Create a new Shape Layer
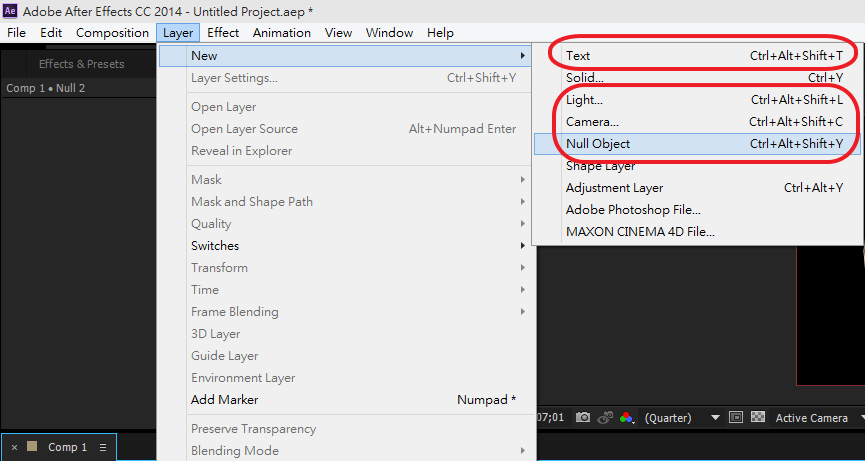Screen dimensions: 865x461 697,166
